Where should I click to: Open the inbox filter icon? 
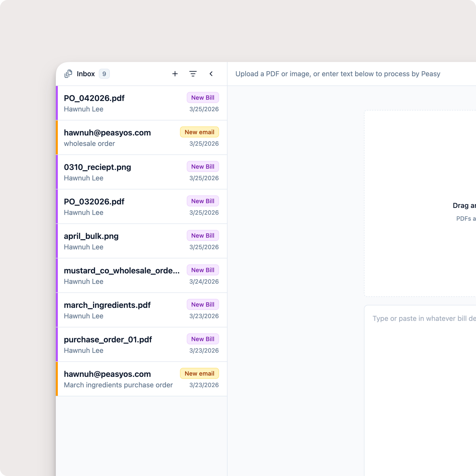[x=193, y=74]
